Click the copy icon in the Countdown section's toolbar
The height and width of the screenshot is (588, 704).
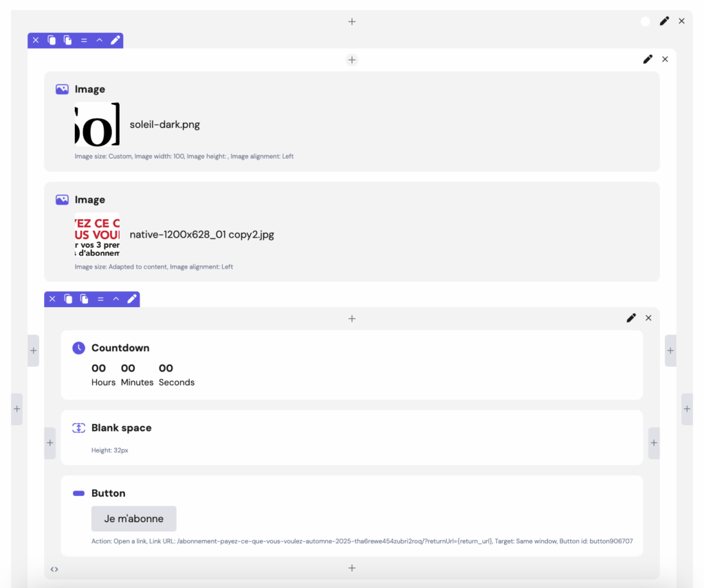[68, 299]
